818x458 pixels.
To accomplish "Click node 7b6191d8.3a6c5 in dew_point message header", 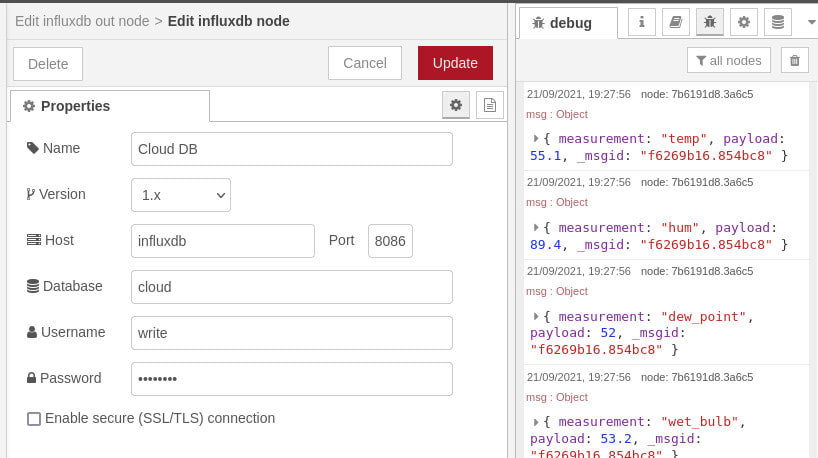I will click(x=697, y=271).
